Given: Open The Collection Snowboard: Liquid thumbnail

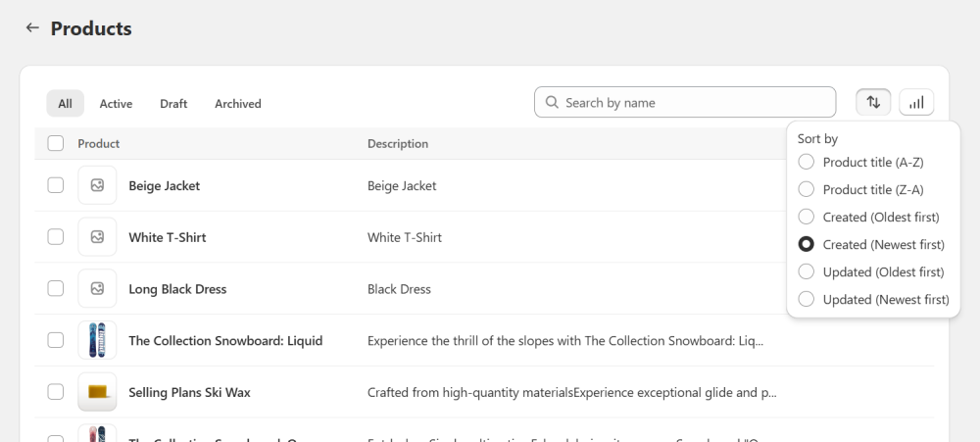Looking at the screenshot, I should 97,340.
